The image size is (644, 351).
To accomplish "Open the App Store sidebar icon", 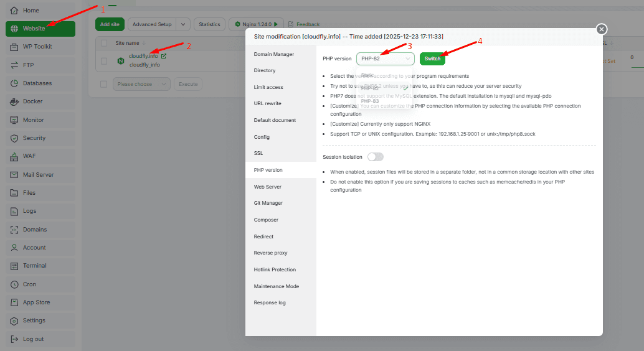I will (x=14, y=302).
